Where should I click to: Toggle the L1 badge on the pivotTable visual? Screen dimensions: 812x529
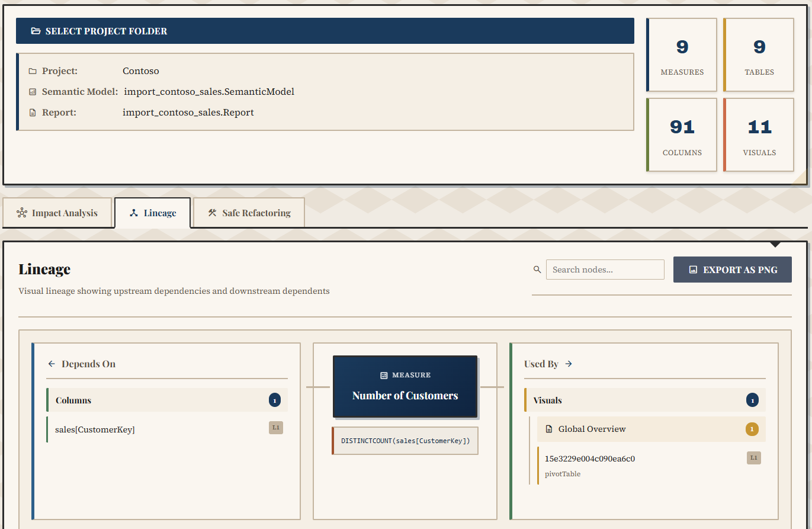[753, 457]
